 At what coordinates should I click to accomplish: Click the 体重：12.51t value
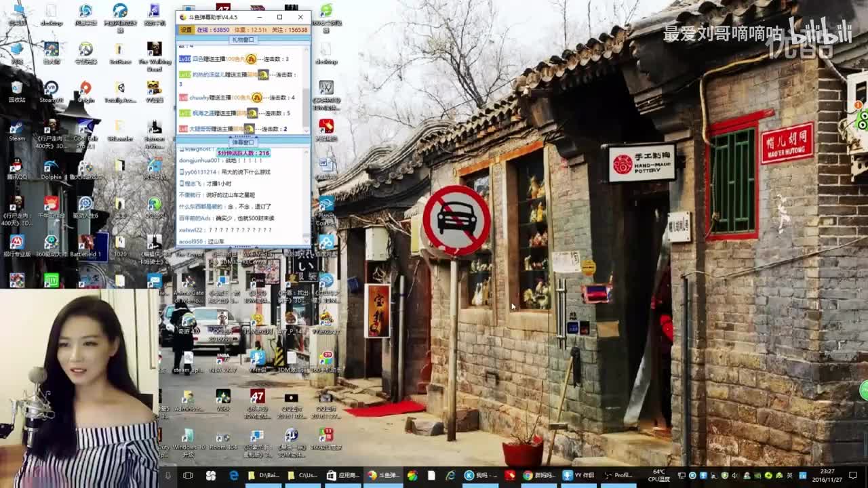pyautogui.click(x=251, y=30)
